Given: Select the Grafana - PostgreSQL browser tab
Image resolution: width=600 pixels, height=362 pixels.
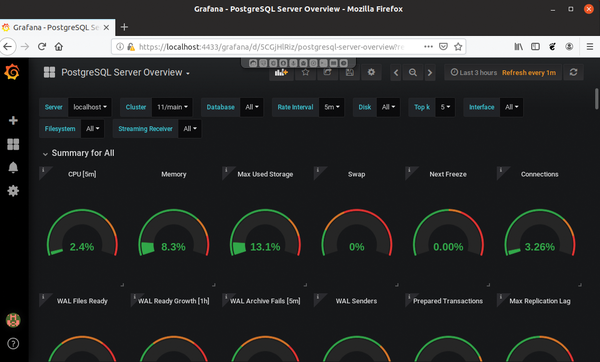Looking at the screenshot, I should pyautogui.click(x=57, y=28).
